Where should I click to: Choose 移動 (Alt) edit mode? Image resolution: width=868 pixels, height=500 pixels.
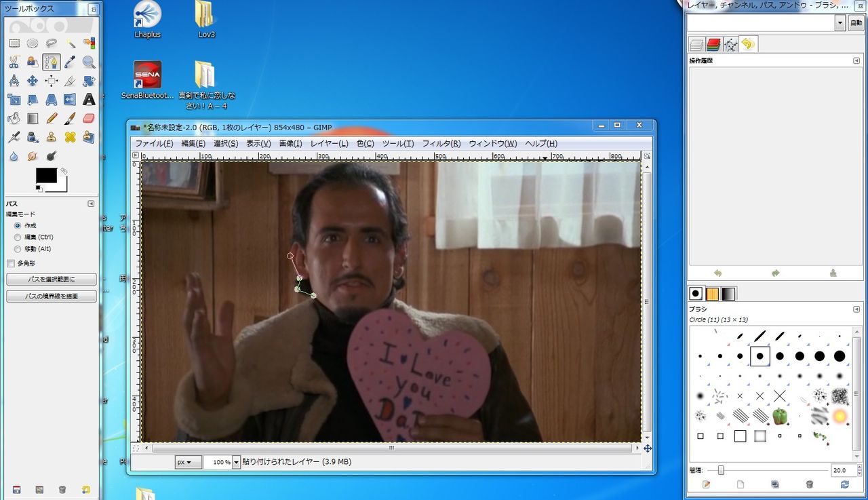(18, 249)
